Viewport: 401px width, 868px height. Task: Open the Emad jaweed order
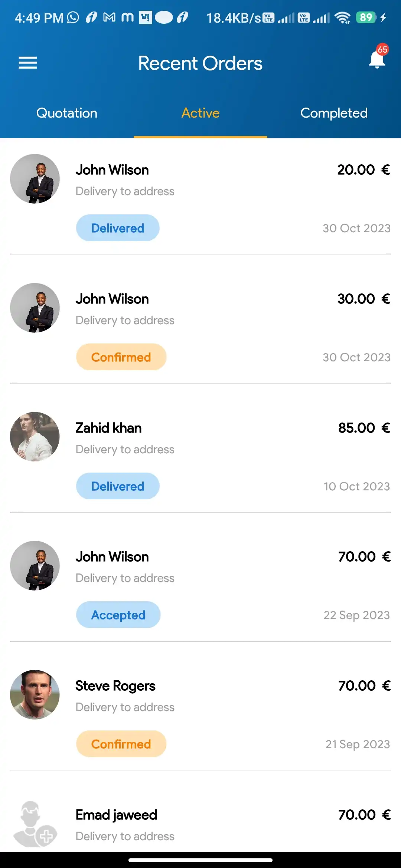tap(200, 824)
